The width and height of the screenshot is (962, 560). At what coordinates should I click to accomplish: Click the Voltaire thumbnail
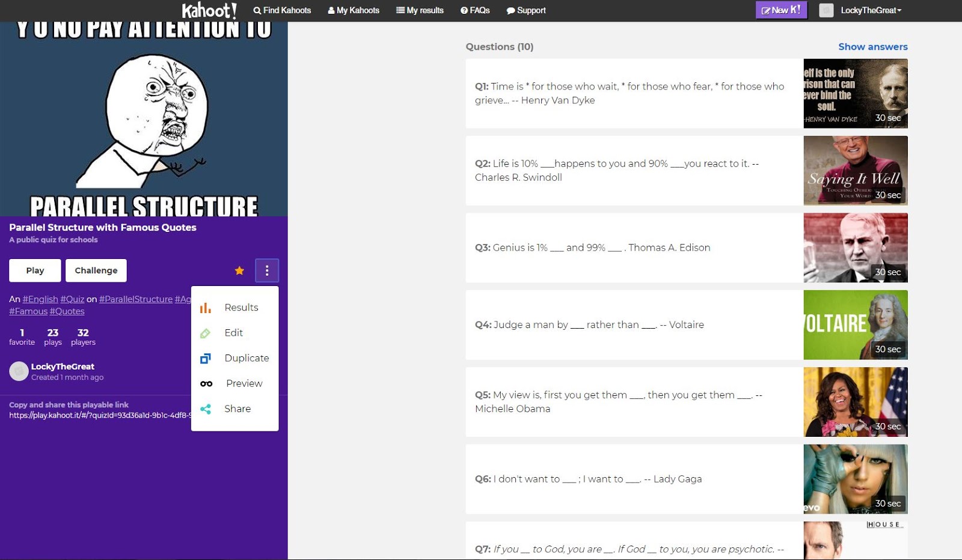pos(856,325)
